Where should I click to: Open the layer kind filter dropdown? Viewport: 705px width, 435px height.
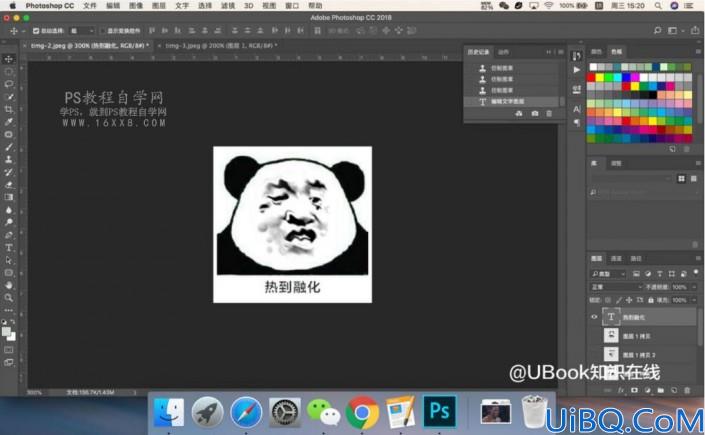coord(608,274)
